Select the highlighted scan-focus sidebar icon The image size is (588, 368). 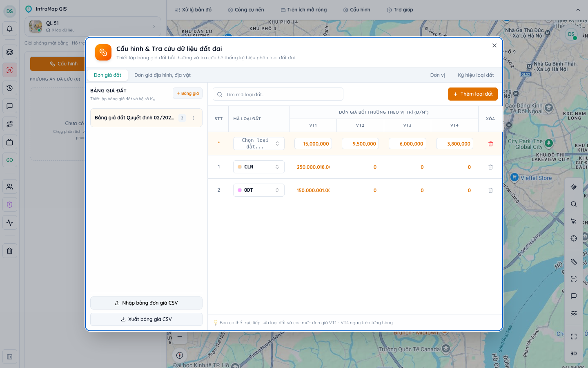10,70
